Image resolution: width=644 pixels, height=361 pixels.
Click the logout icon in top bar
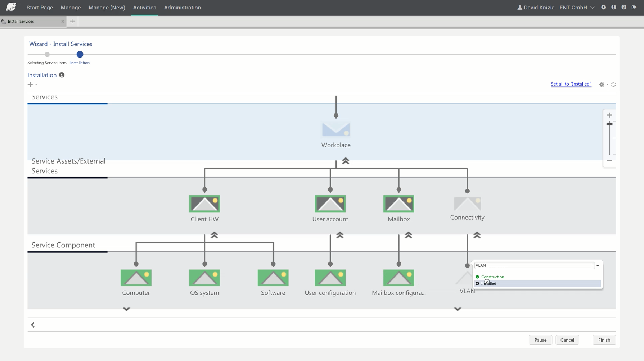click(634, 7)
